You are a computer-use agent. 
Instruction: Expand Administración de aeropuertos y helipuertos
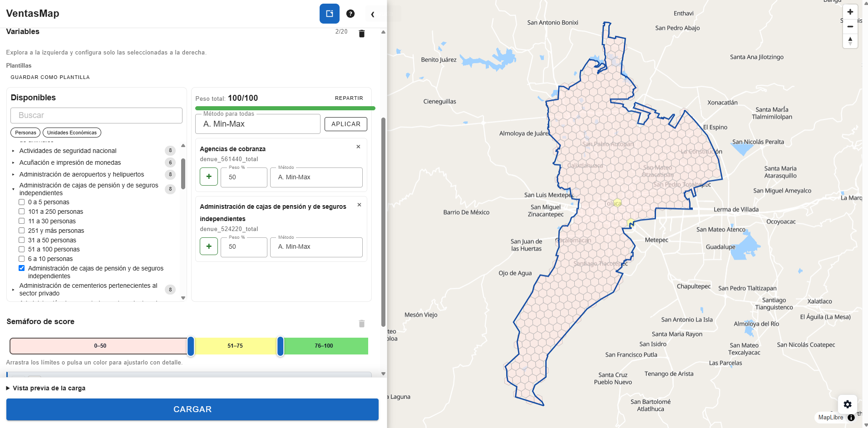coord(13,174)
